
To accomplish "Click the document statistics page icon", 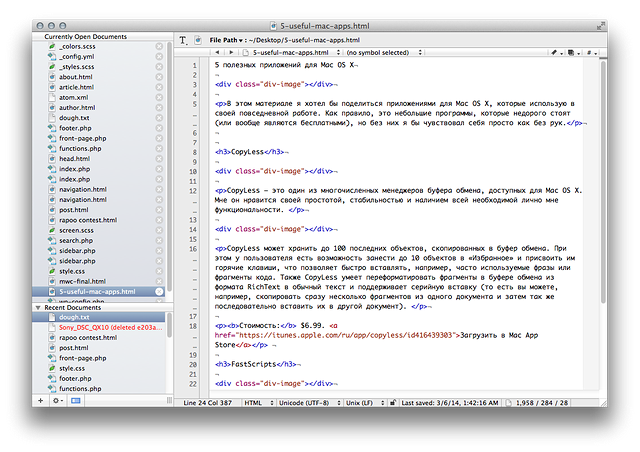I will pos(509,403).
